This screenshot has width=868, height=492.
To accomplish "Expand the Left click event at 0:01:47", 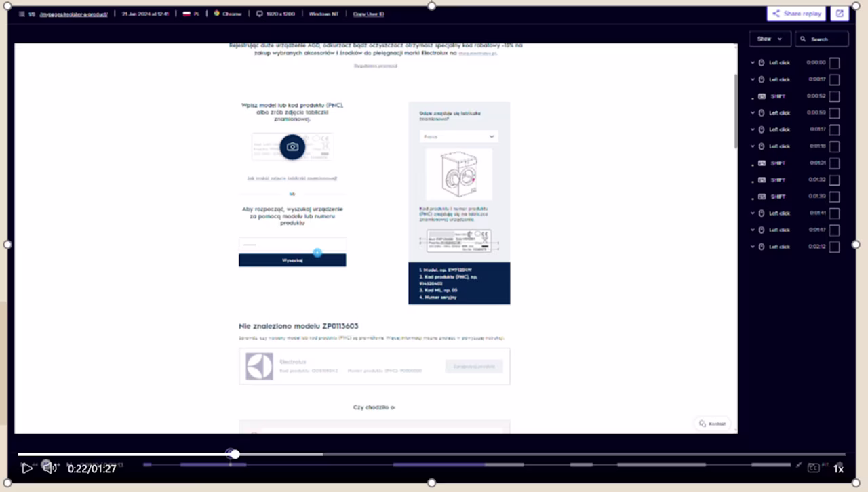I will pos(753,230).
